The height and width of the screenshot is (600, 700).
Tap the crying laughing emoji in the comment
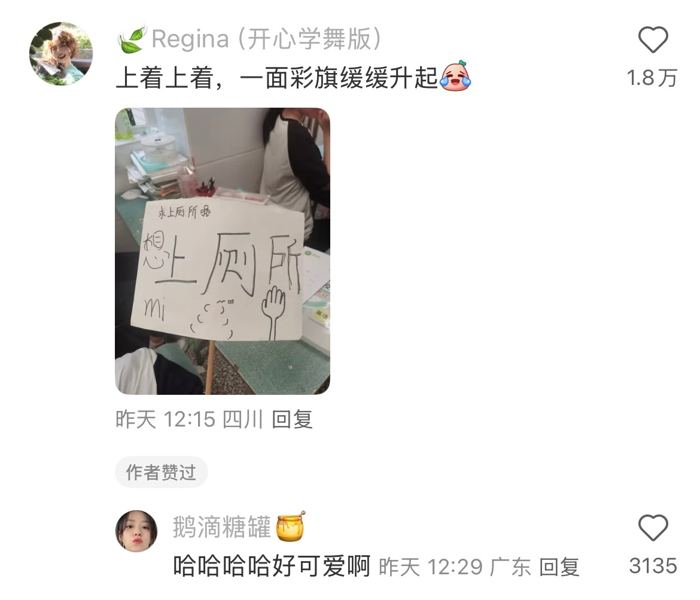point(455,77)
